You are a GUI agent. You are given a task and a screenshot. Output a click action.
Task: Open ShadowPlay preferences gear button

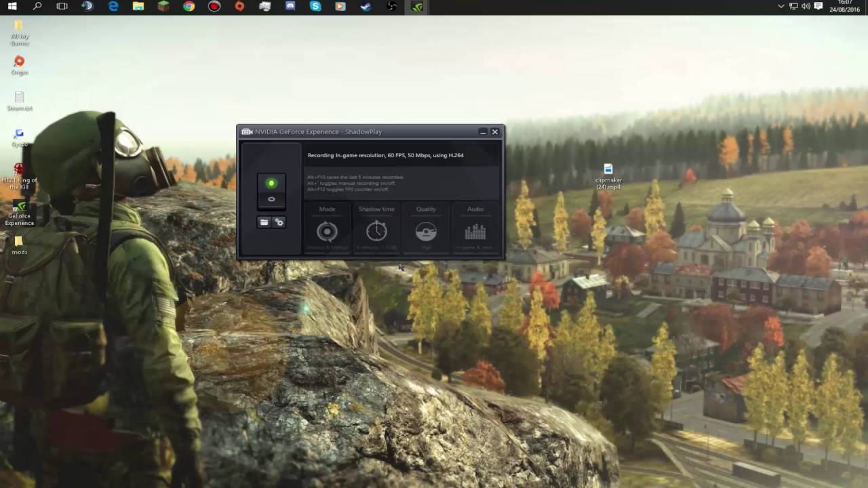279,222
